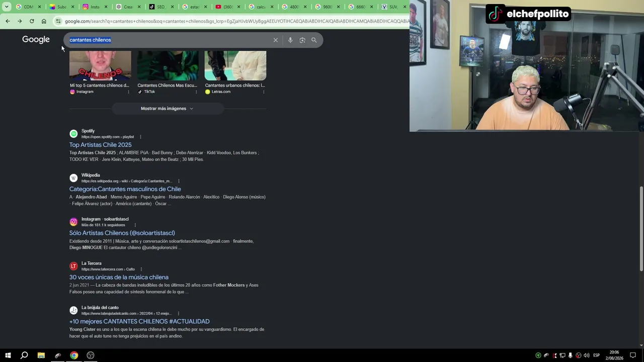This screenshot has height=362, width=644.
Task: Open the Windows notification center
Action: (633, 355)
